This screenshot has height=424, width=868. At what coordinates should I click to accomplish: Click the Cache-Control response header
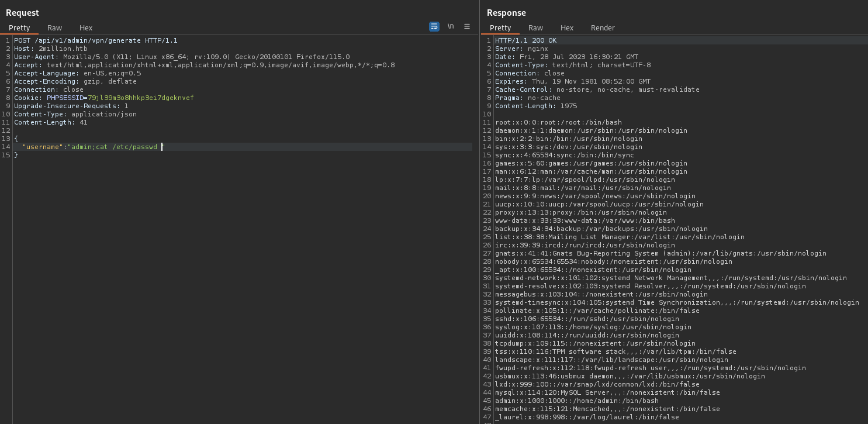click(597, 89)
